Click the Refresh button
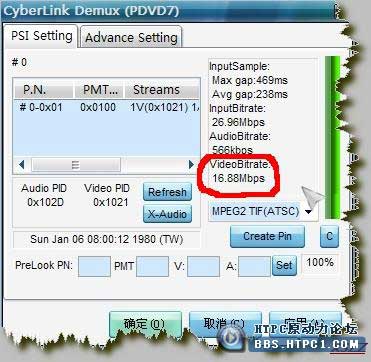 (x=167, y=192)
